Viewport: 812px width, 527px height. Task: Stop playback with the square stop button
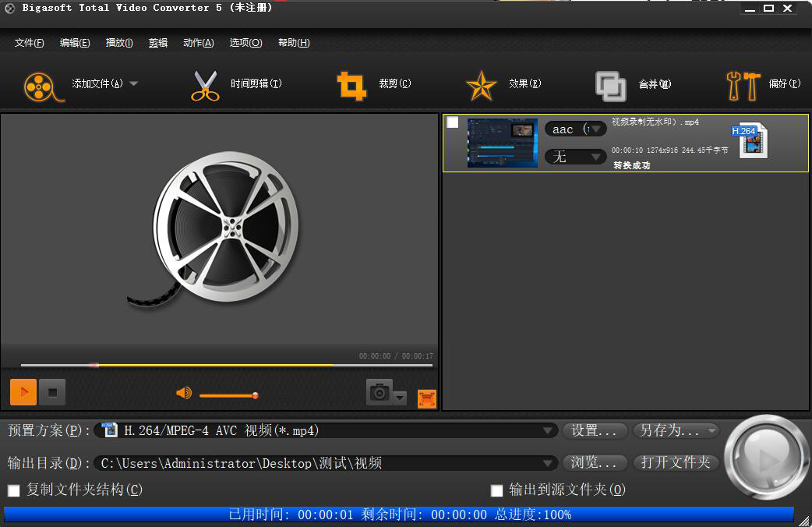point(52,392)
